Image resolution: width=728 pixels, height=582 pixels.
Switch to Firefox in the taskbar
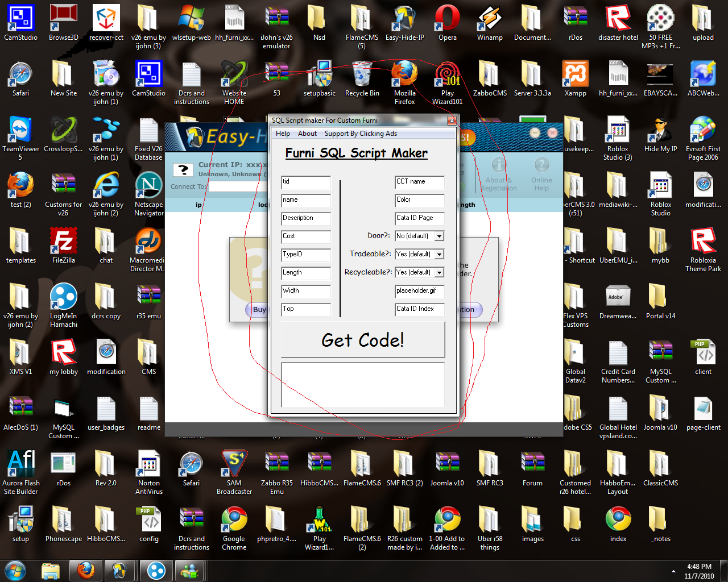point(86,571)
